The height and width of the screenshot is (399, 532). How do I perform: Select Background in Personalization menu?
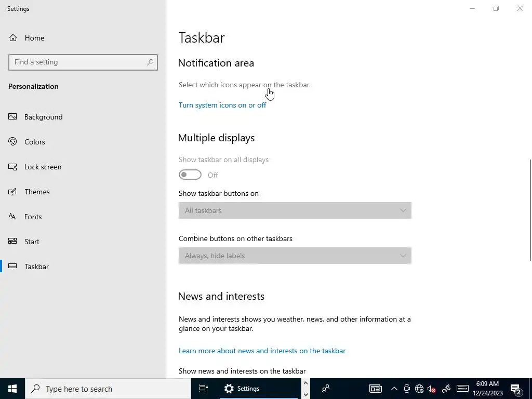coord(44,117)
